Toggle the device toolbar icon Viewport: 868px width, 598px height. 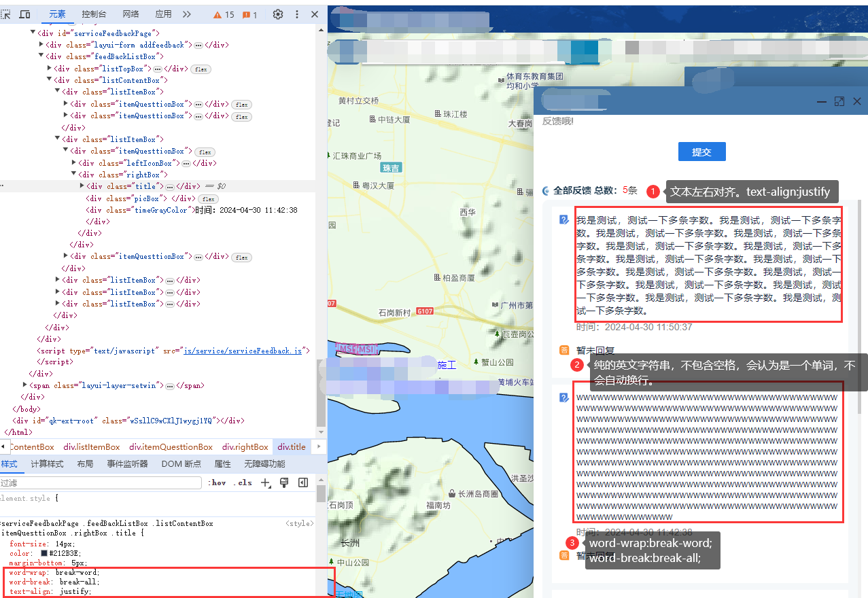[24, 14]
